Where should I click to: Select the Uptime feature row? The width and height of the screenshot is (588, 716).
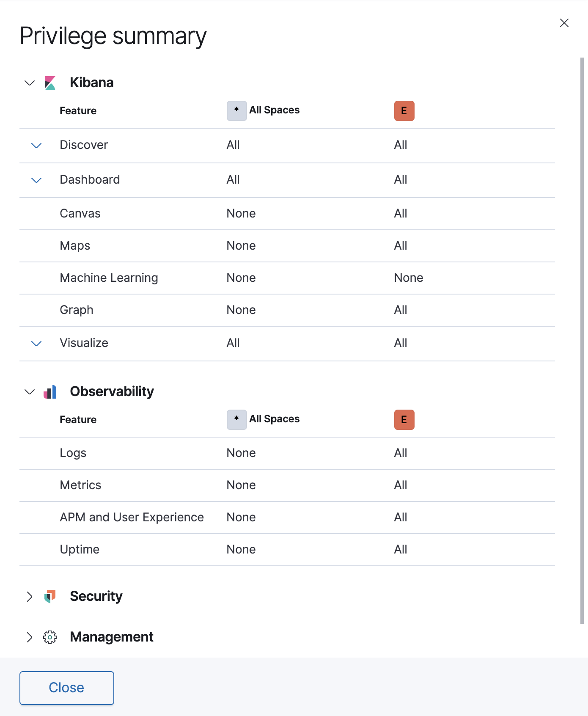[80, 550]
